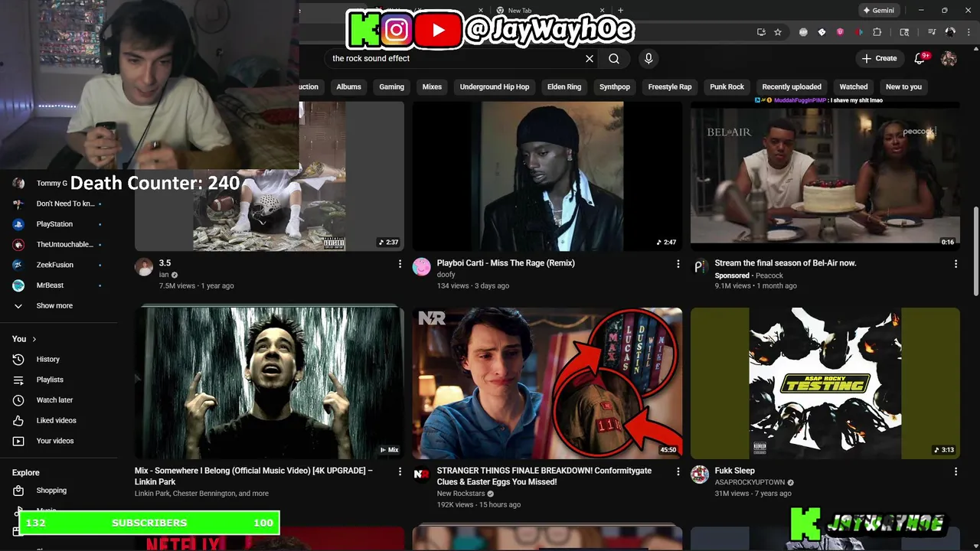Open more options for Miss The Rage video

(x=678, y=264)
